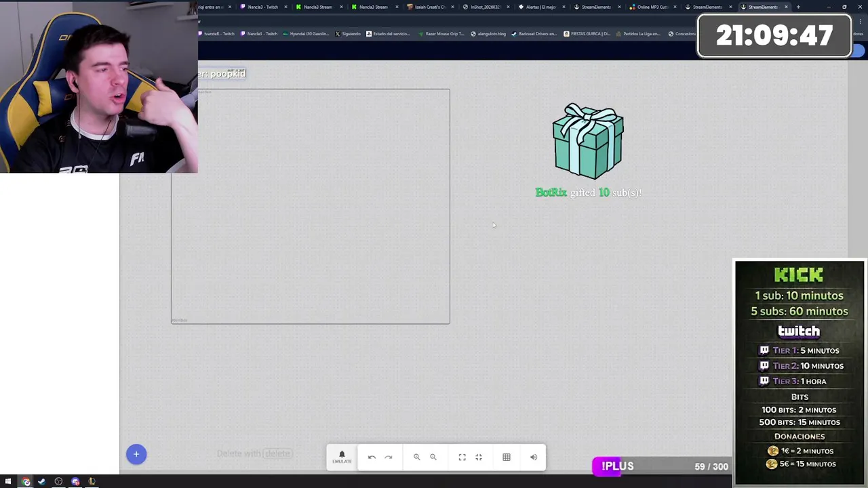Image resolution: width=868 pixels, height=488 pixels.
Task: Select the 'BotRix gifted 10 sub(s)!' text
Action: coord(589,192)
